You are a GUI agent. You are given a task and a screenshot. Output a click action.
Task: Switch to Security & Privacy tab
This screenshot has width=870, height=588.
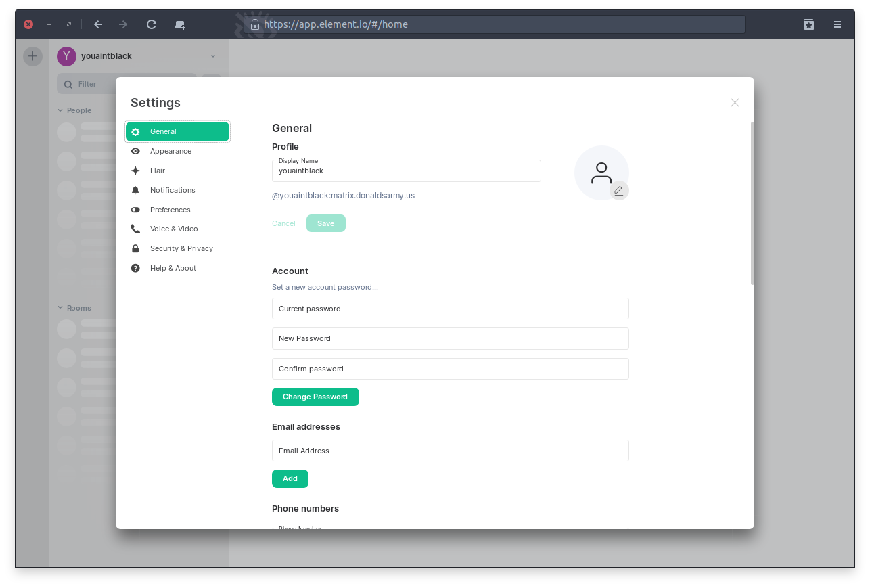181,249
